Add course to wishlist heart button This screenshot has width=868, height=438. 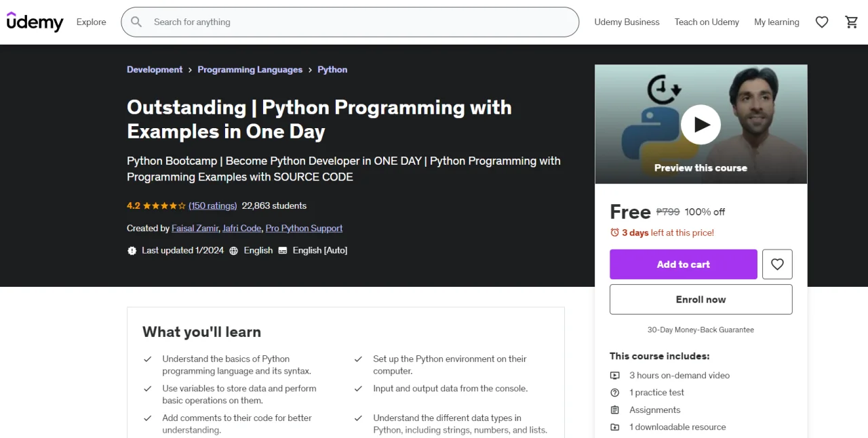pos(777,264)
